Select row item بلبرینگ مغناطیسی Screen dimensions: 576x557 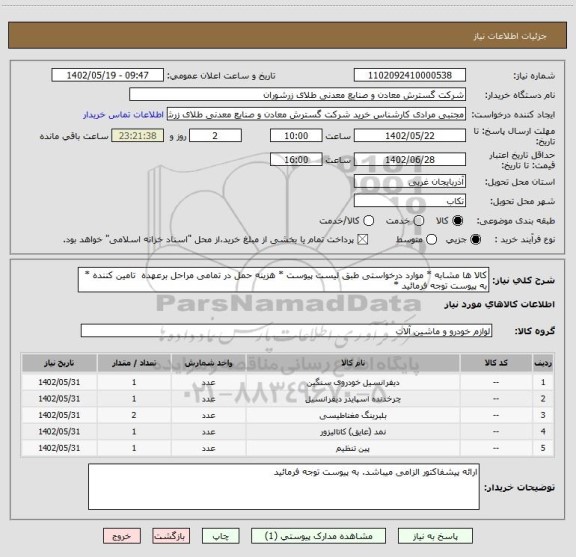point(353,415)
